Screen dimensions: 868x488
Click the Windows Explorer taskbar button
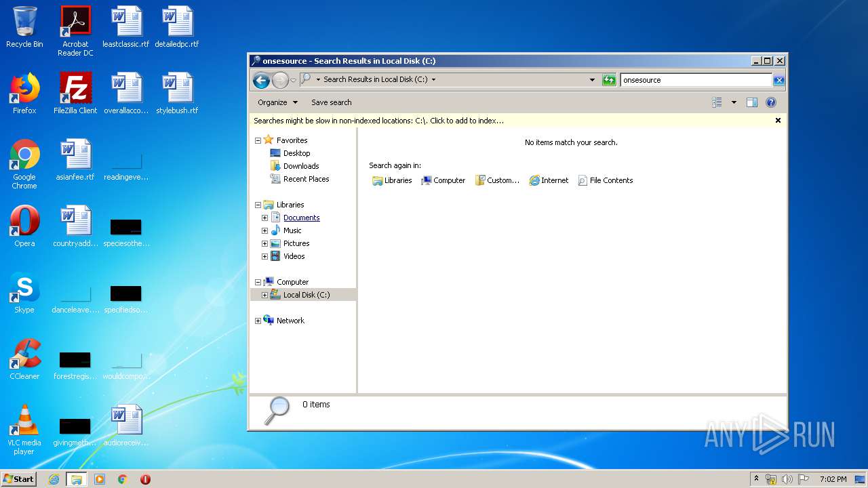[77, 479]
